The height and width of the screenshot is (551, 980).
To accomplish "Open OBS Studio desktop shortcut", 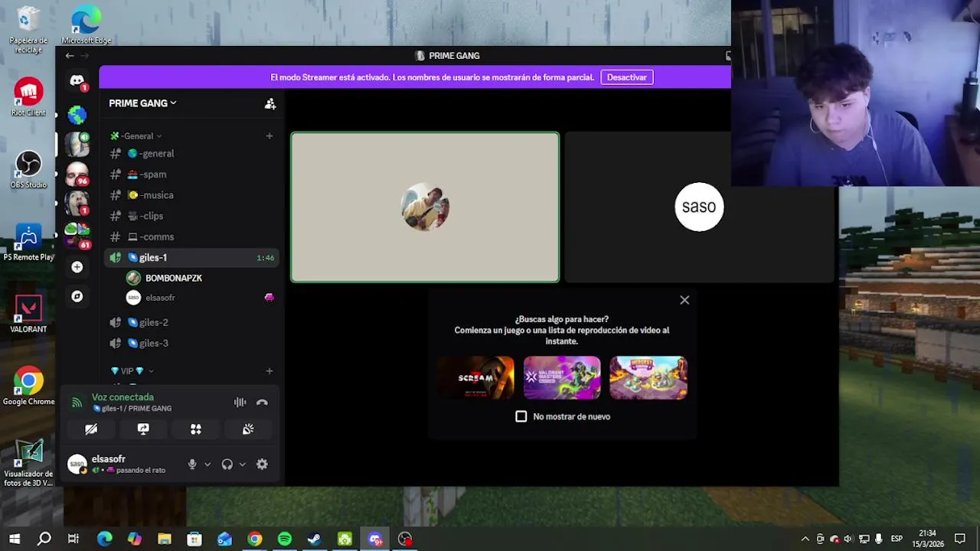I will click(x=28, y=170).
